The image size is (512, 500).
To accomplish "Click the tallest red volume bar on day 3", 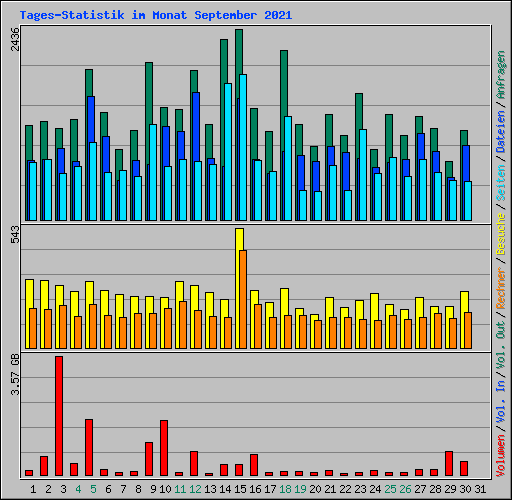I will 59,416.
